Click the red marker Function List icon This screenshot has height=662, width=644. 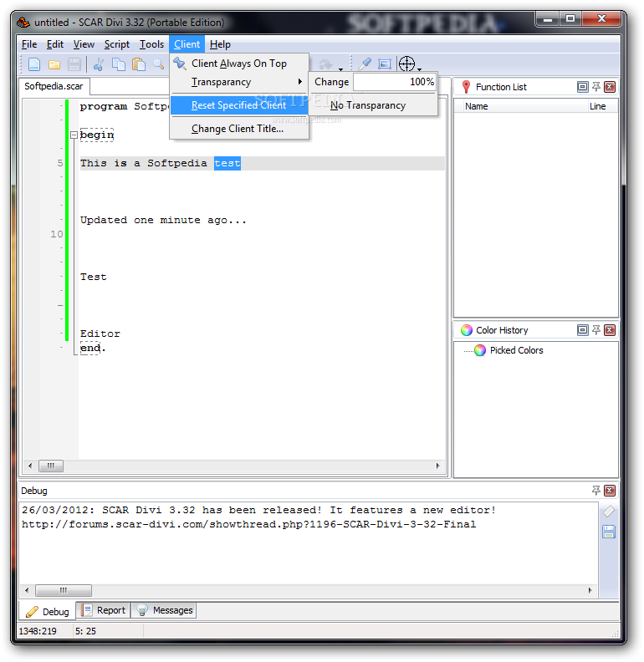[466, 87]
